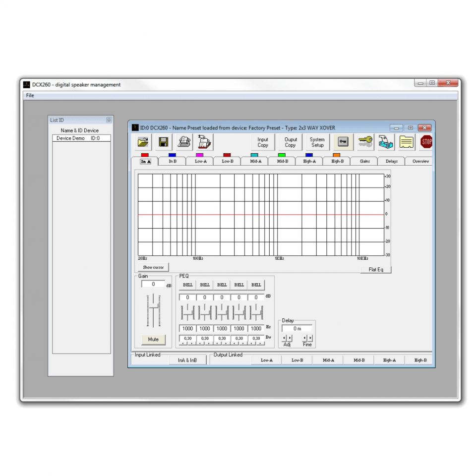Click the dark red swatch above Low-B tab
Viewport: 476px width, 476px height.
coord(227,155)
